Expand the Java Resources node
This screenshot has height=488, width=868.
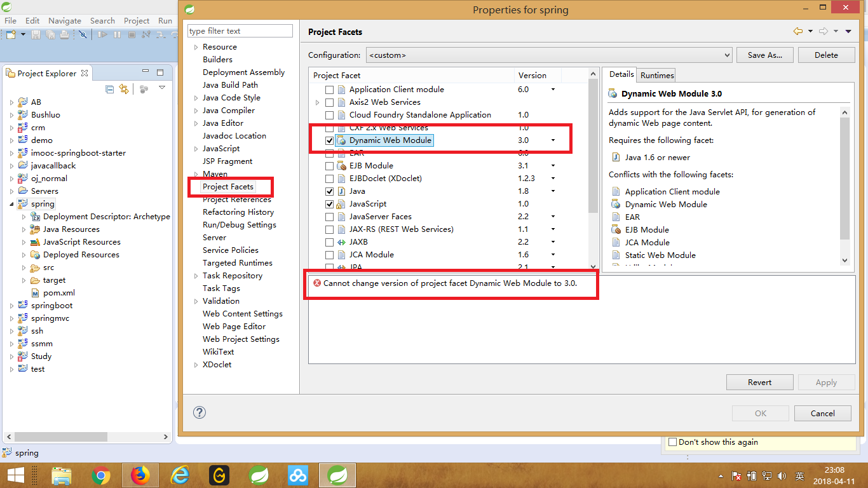(24, 229)
